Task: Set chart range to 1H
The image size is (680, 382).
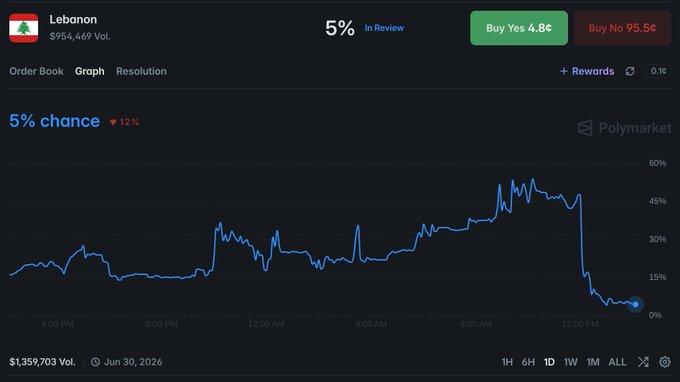Action: [x=507, y=362]
